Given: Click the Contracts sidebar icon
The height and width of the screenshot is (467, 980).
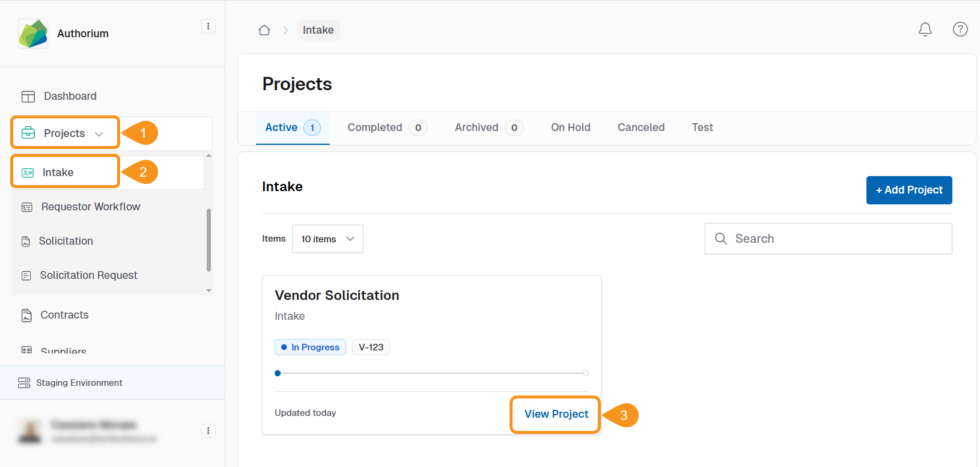Looking at the screenshot, I should (27, 316).
